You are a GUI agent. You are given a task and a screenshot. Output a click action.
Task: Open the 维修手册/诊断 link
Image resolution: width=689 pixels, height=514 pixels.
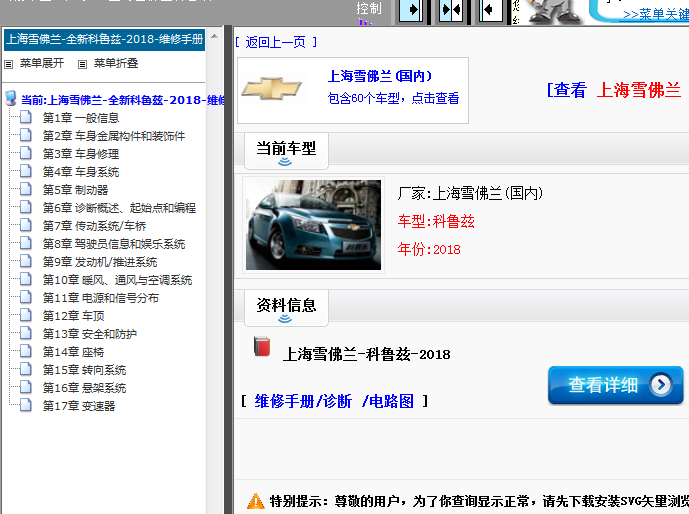(303, 401)
